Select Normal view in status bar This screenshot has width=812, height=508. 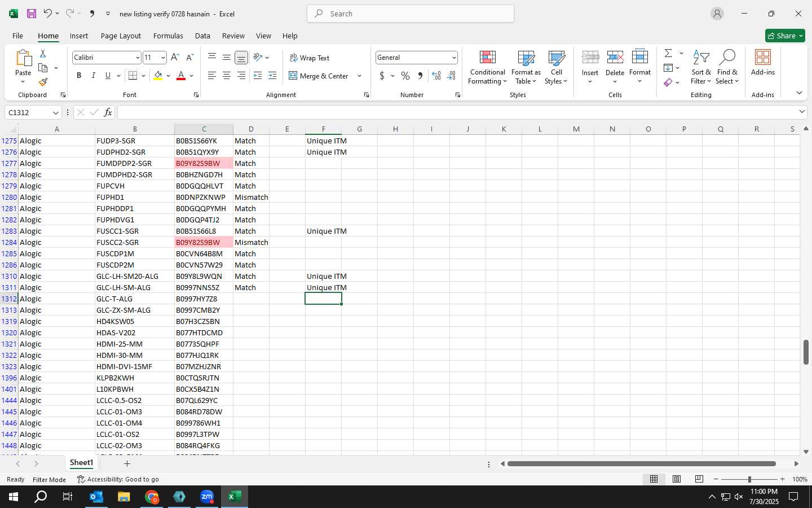click(x=654, y=479)
